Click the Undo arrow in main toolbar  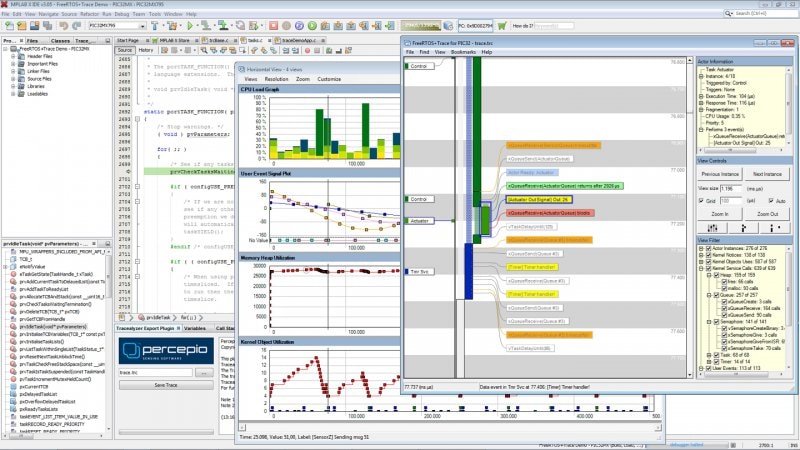(x=63, y=26)
